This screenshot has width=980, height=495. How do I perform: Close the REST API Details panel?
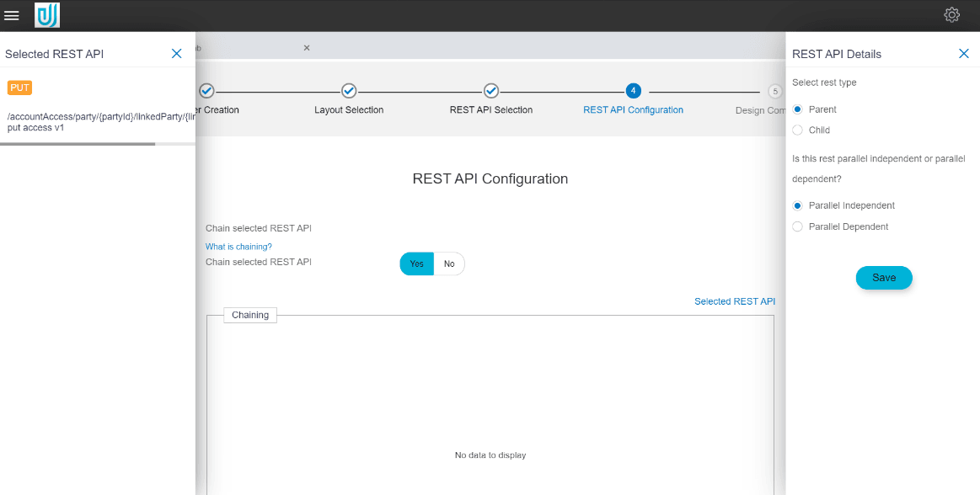coord(963,52)
